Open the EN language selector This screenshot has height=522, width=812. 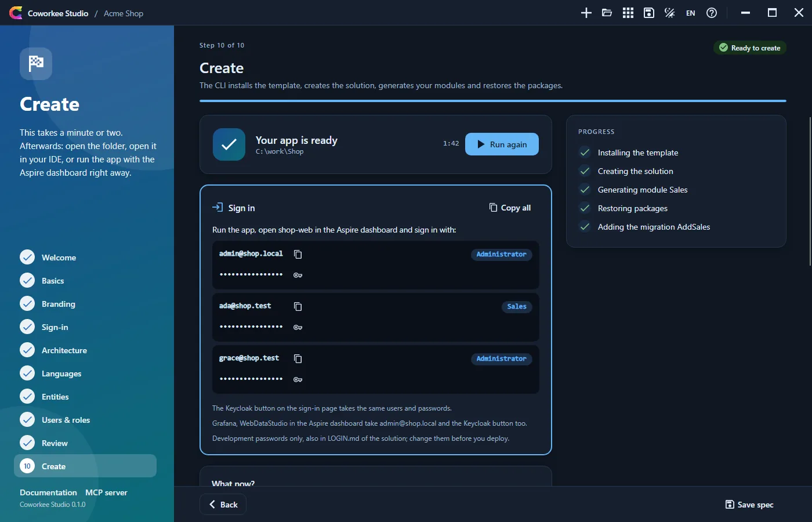click(691, 13)
